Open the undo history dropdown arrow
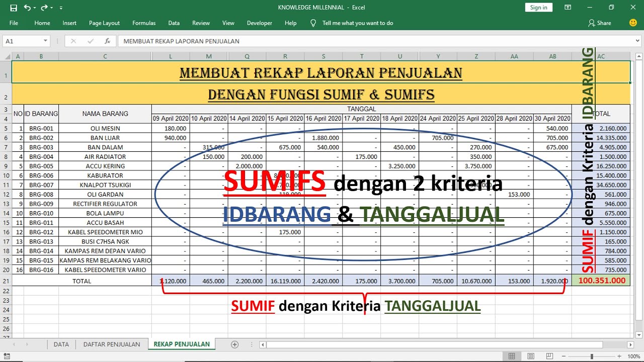The image size is (644, 362). 34,8
